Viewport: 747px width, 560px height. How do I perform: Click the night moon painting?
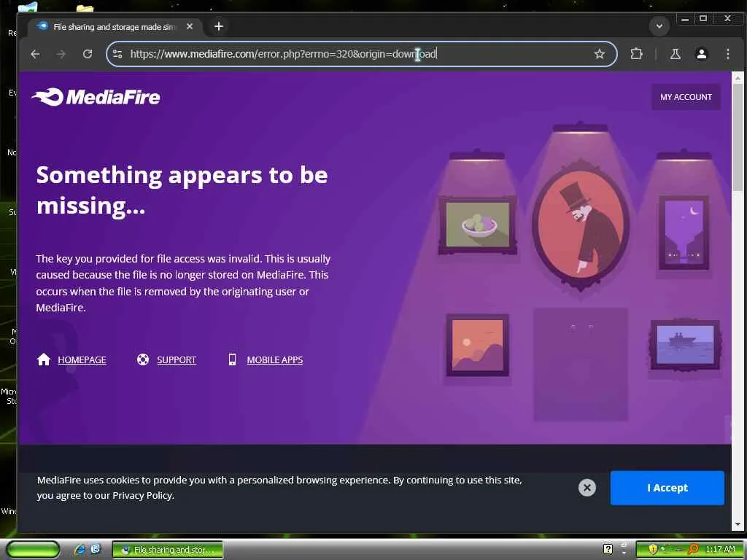click(x=684, y=233)
